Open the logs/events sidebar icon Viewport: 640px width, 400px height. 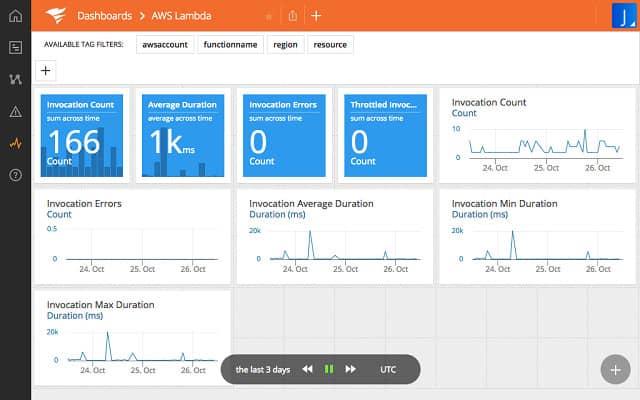[x=16, y=47]
